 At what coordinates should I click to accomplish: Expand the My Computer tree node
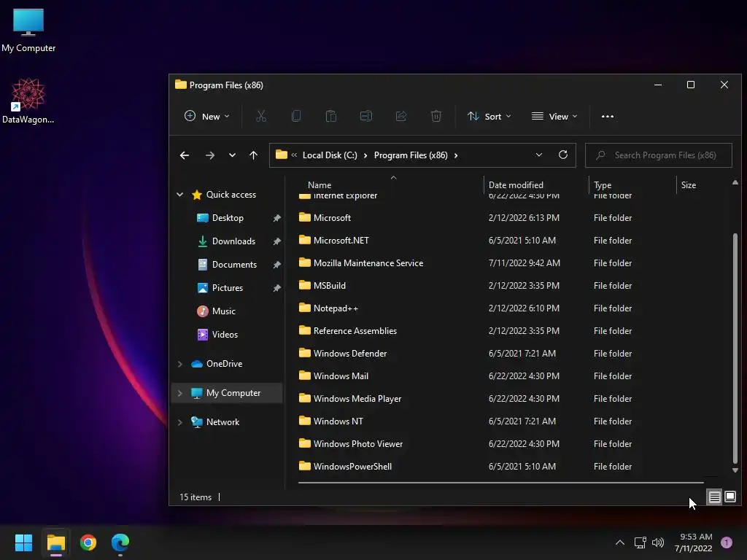click(x=179, y=393)
